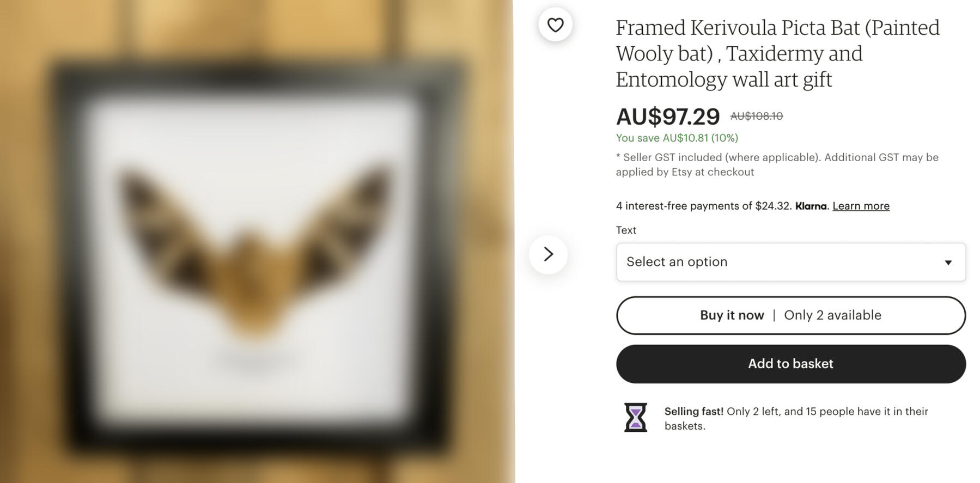This screenshot has height=483, width=980.
Task: Click the You save AU$10.81 text
Action: [676, 138]
